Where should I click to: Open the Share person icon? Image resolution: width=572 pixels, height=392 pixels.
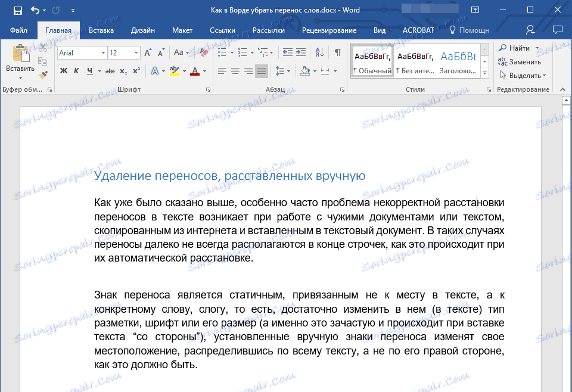530,30
